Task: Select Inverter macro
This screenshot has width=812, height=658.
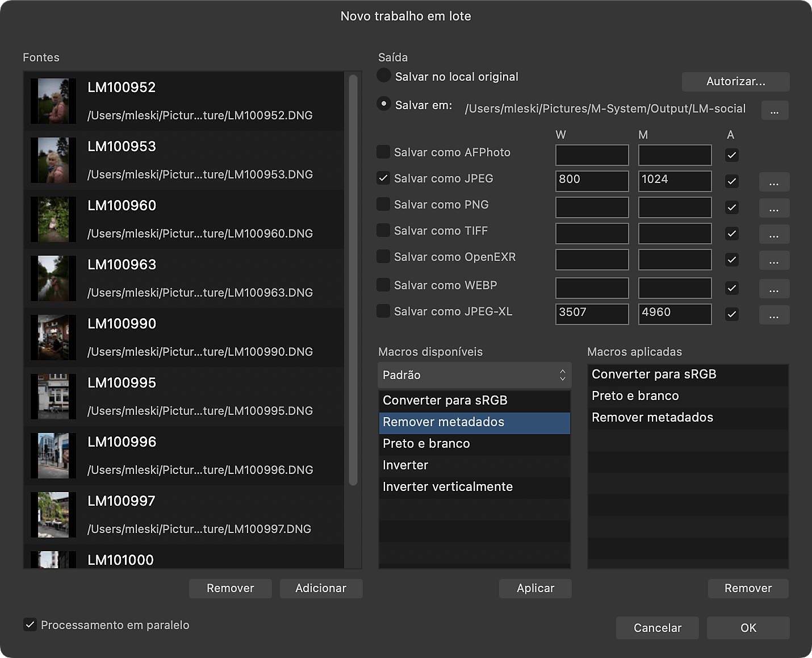Action: (475, 465)
